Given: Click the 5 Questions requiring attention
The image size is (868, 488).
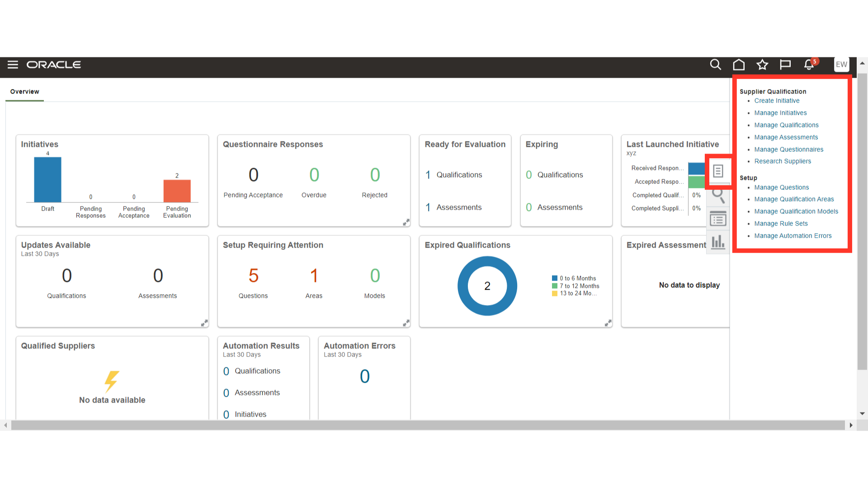Looking at the screenshot, I should click(x=253, y=276).
